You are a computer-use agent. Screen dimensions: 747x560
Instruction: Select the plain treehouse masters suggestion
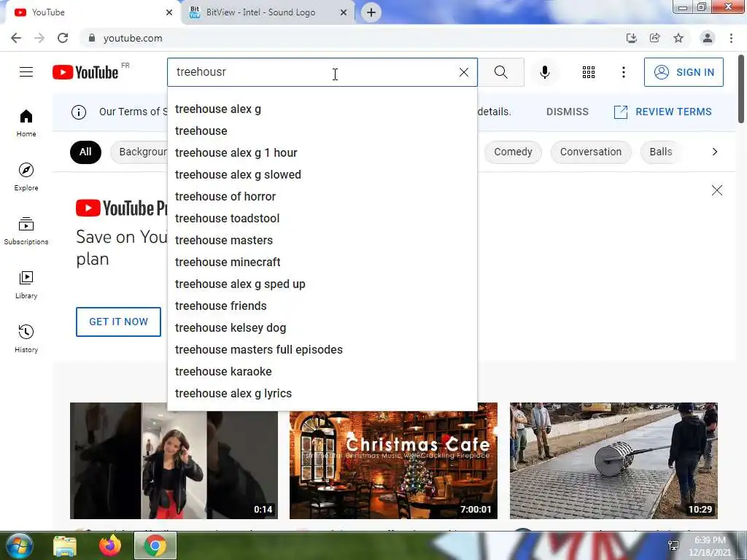point(322,241)
